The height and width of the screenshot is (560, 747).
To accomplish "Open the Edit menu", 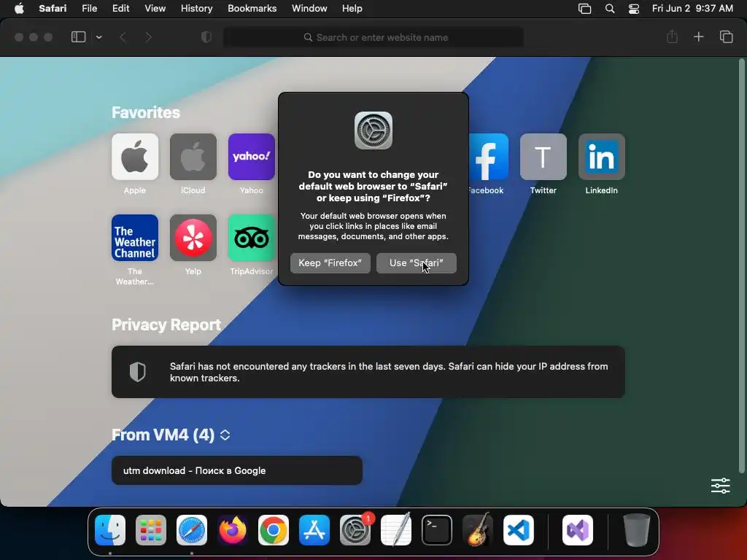I will [120, 9].
